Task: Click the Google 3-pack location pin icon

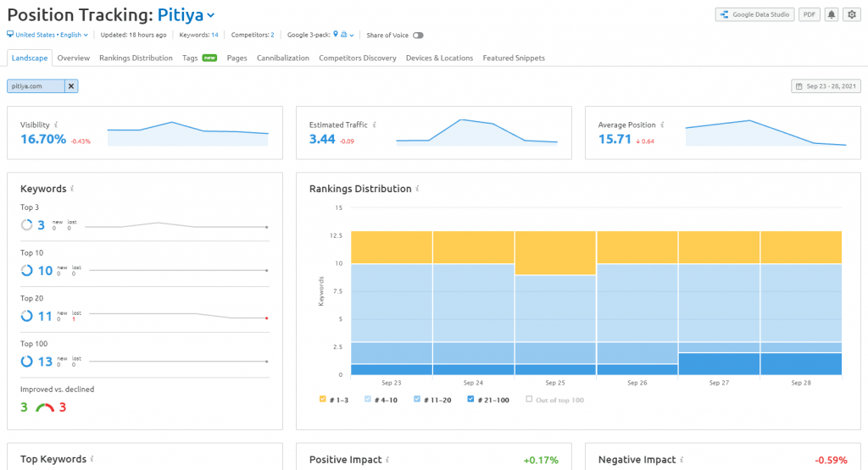Action: coord(336,34)
